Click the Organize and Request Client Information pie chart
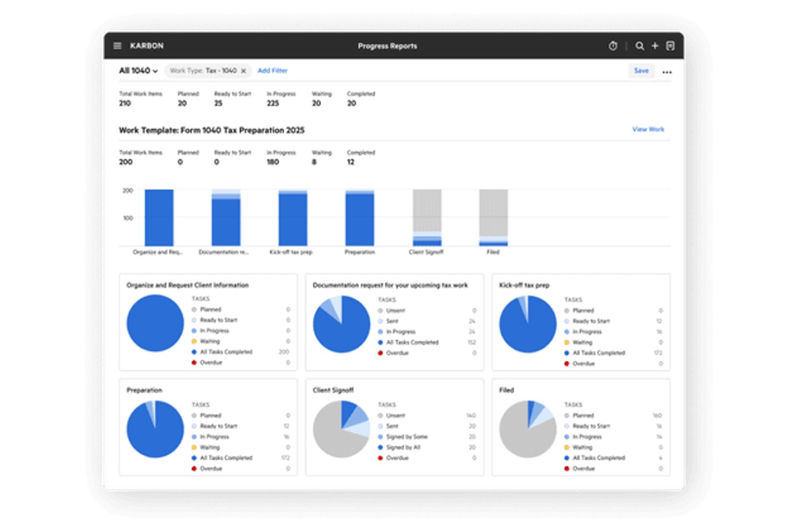Image resolution: width=798 pixels, height=532 pixels. [x=155, y=323]
